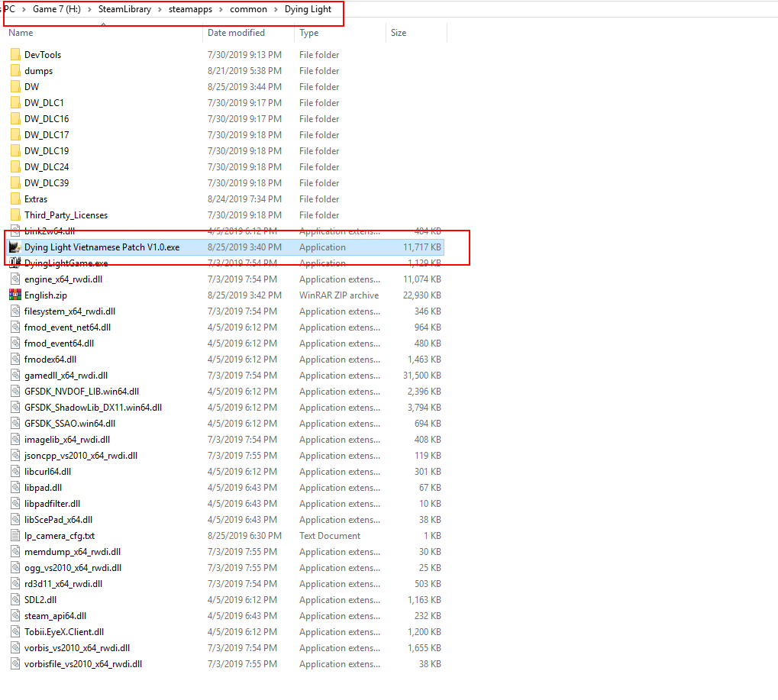
Task: Open the chevron before Game 7 (H:)
Action: 24,9
